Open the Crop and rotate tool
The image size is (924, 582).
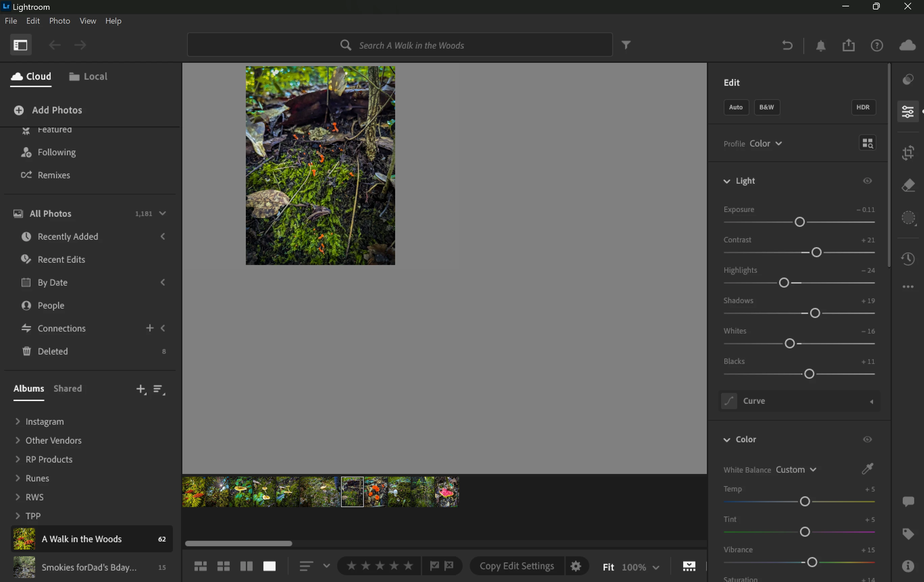pyautogui.click(x=908, y=153)
